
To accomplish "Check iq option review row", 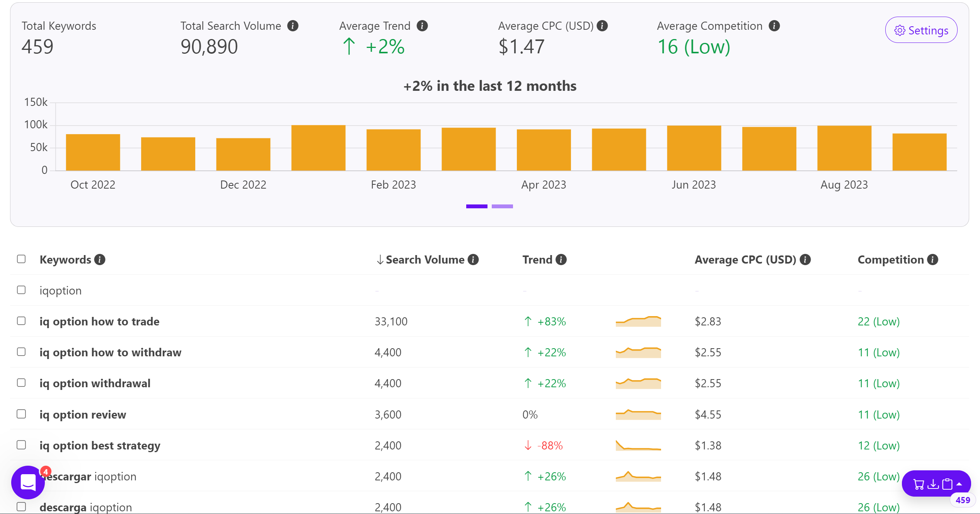I will tap(21, 414).
